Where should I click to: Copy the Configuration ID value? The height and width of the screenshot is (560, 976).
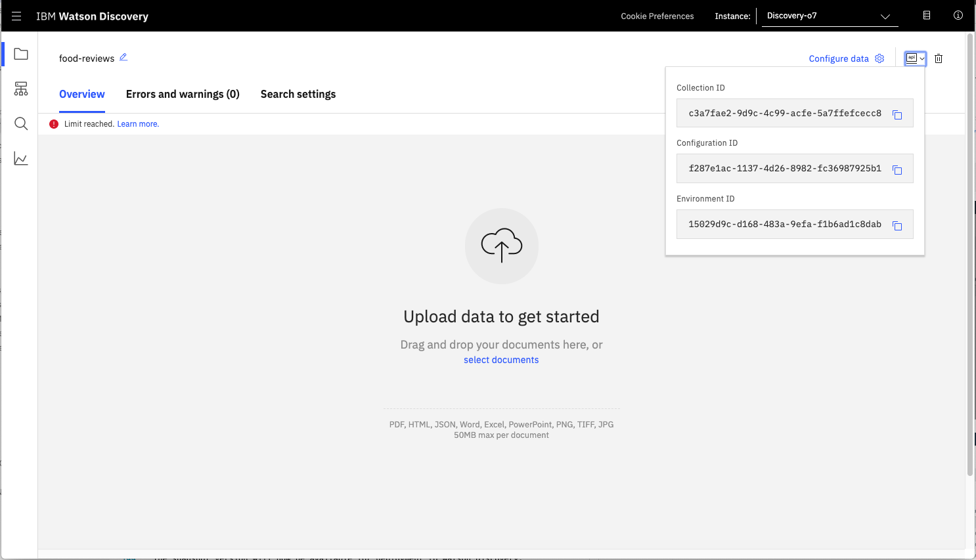897,169
